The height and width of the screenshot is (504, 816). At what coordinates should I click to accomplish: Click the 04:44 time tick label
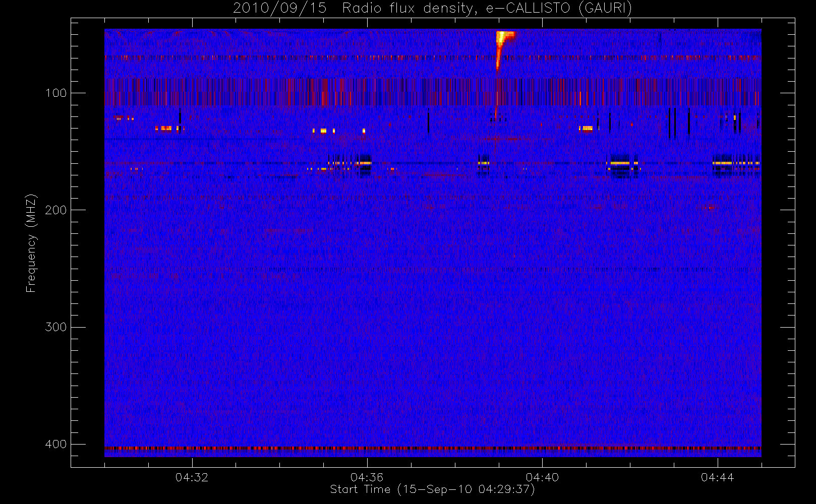pyautogui.click(x=717, y=477)
